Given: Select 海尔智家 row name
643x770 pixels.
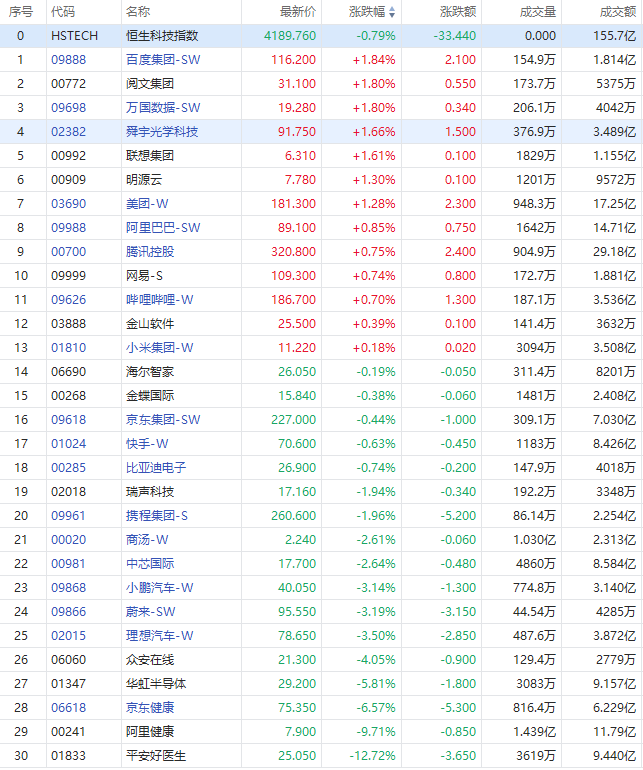Looking at the screenshot, I should pyautogui.click(x=150, y=372).
